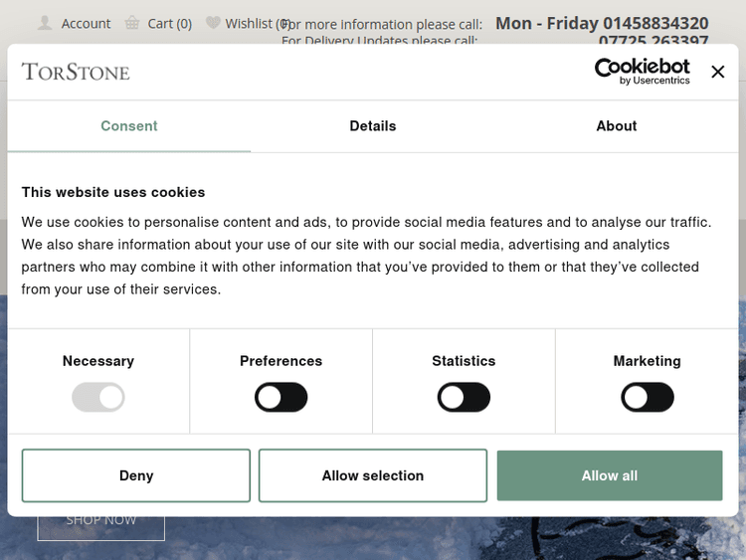Viewport: 746px width, 560px height.
Task: Open the Wishlist link text
Action: click(249, 23)
